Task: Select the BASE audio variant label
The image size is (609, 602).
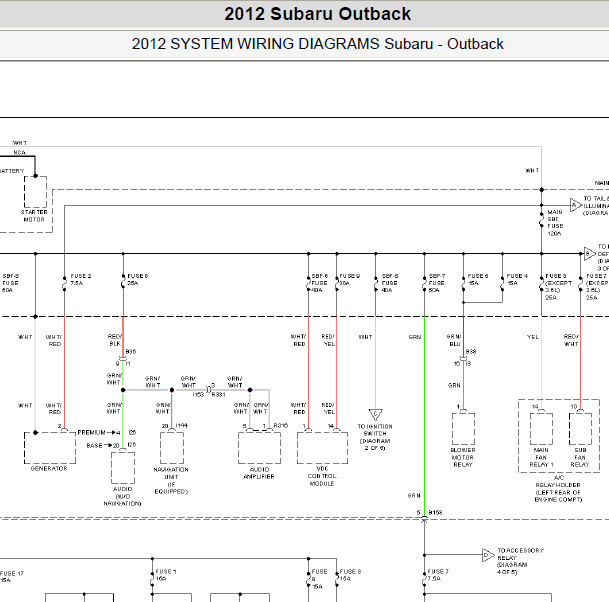Action: 94,445
